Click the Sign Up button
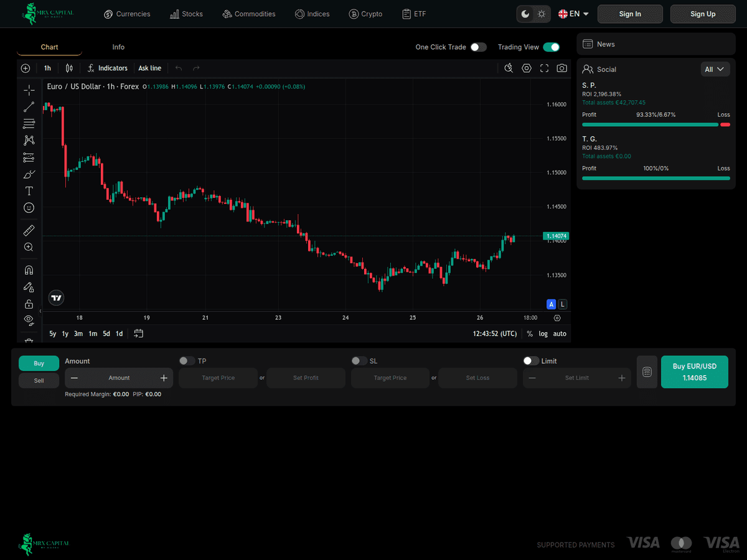 coord(703,14)
